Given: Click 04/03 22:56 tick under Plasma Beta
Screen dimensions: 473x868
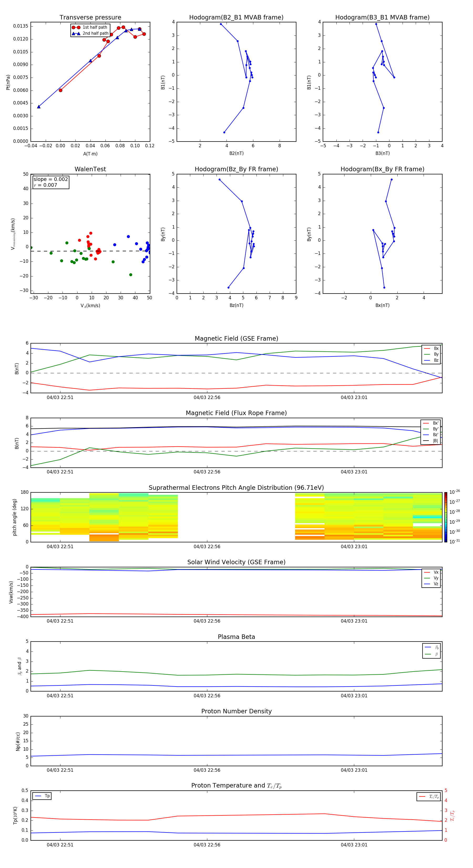Looking at the screenshot, I should pos(207,695).
